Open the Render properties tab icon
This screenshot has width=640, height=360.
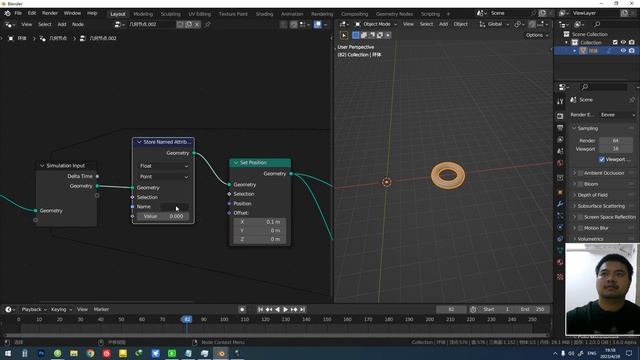(560, 116)
